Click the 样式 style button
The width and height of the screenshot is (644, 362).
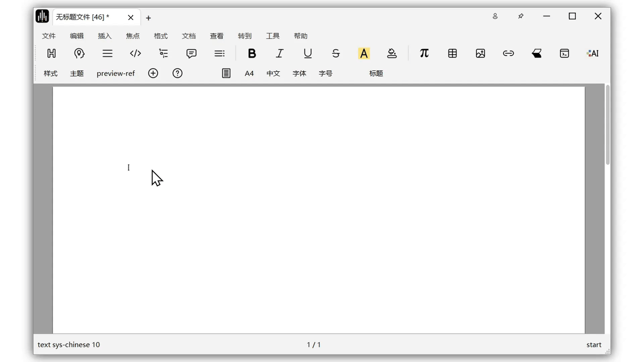[x=51, y=73]
